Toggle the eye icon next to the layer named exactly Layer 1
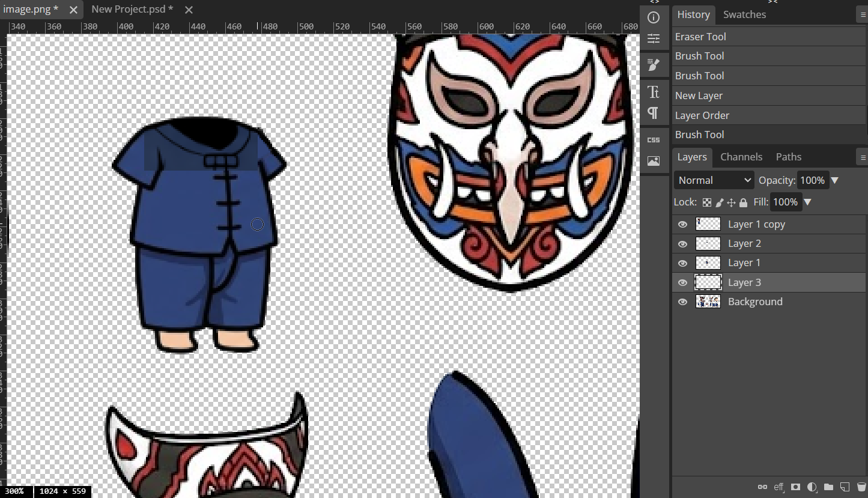The image size is (868, 498). coord(682,263)
